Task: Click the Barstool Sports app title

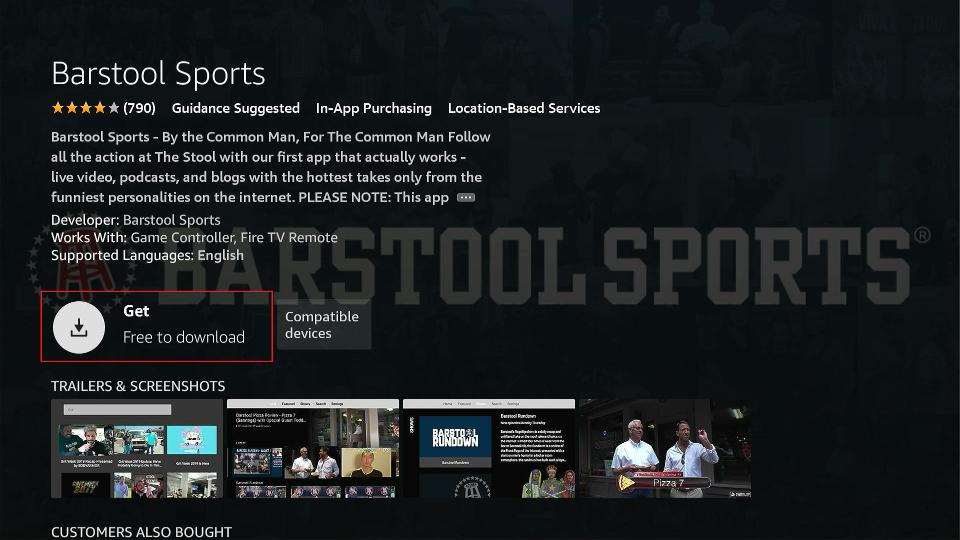Action: pyautogui.click(x=159, y=73)
